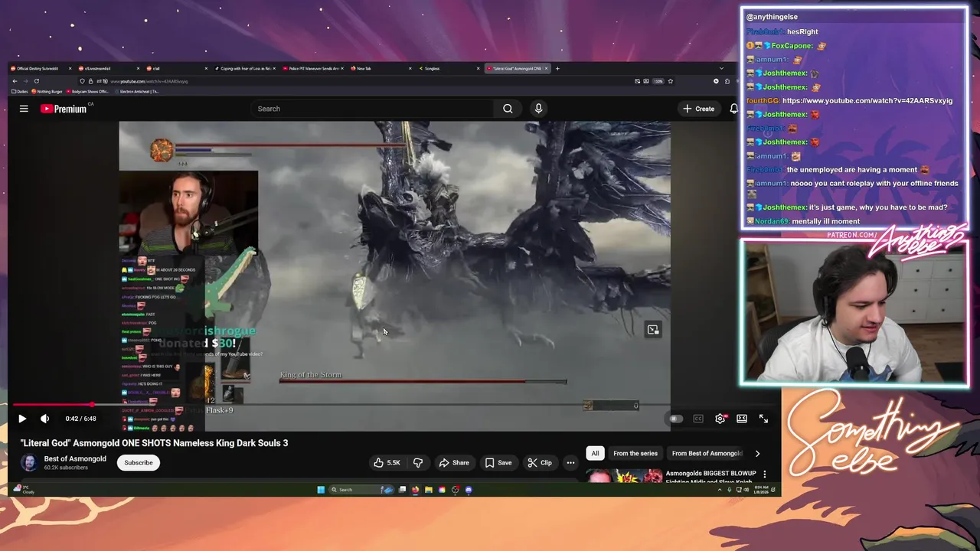This screenshot has height=551, width=980.
Task: Open the player settings gear
Action: click(720, 419)
